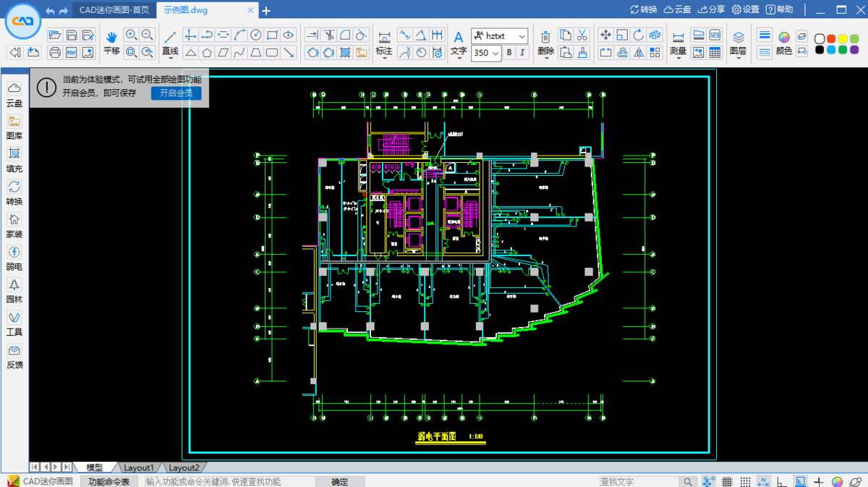Open the 图层 layers panel
This screenshot has height=487, width=868.
point(739,43)
